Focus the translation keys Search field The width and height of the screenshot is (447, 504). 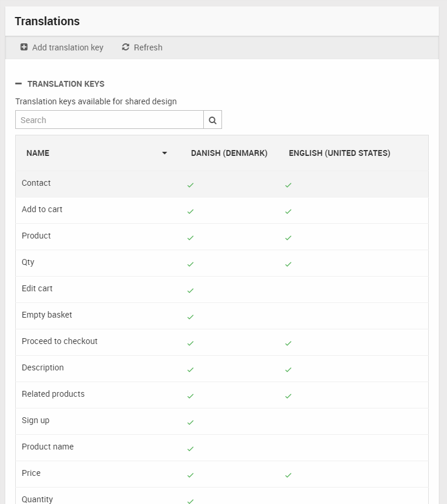tap(110, 120)
